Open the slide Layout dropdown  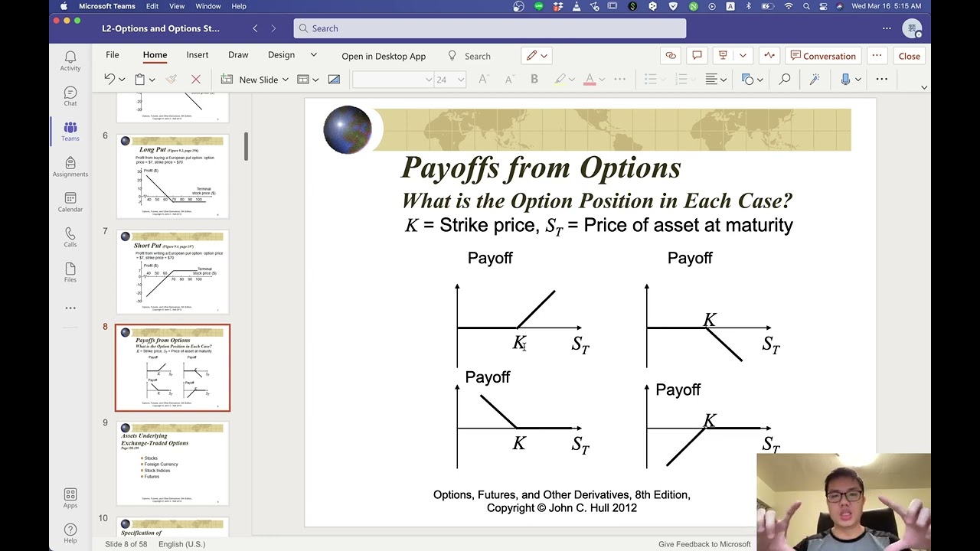point(308,79)
